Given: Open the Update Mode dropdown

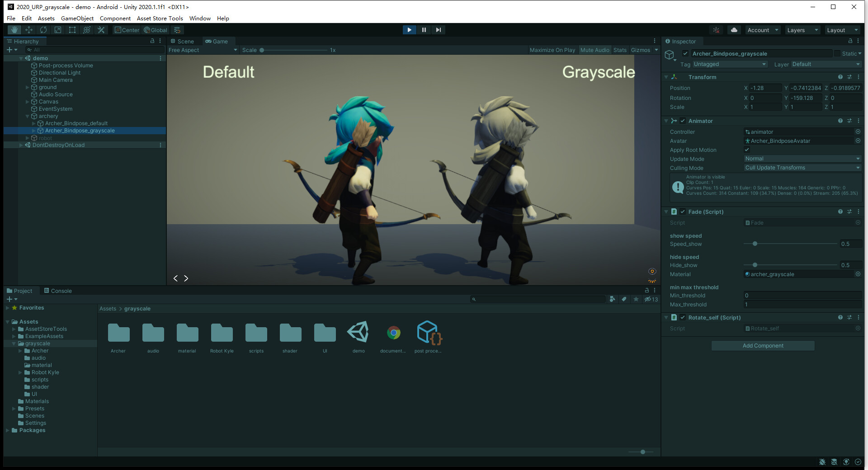Looking at the screenshot, I should coord(802,159).
